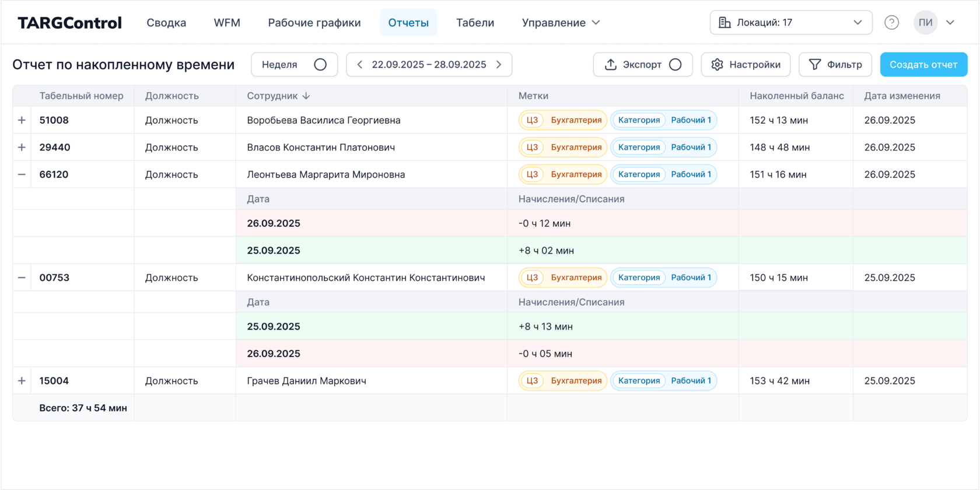Go to previous week arrow
Screen dimensions: 980x490
[359, 65]
